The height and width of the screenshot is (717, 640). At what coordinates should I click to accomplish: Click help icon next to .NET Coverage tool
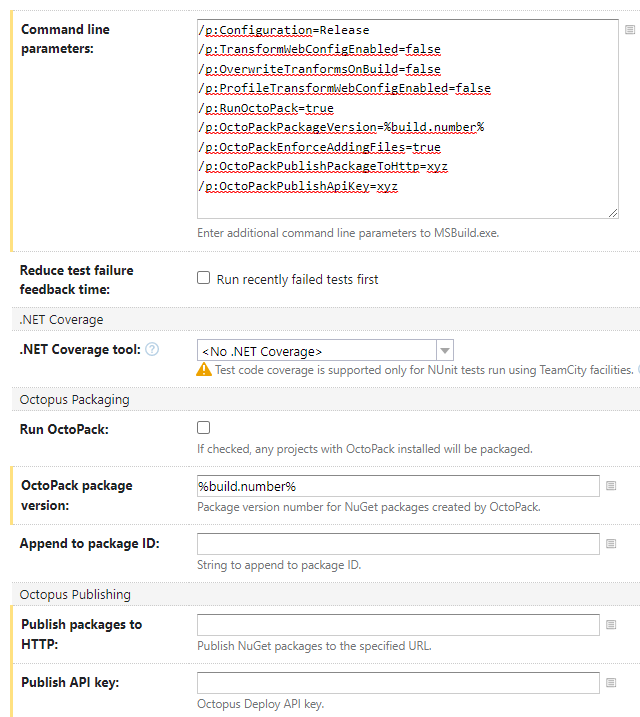coord(152,349)
